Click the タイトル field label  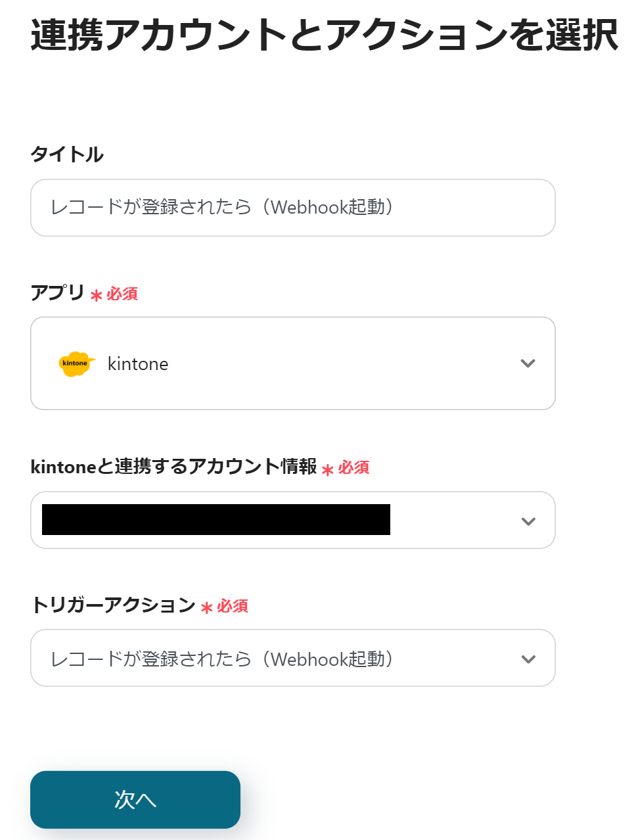[67, 154]
